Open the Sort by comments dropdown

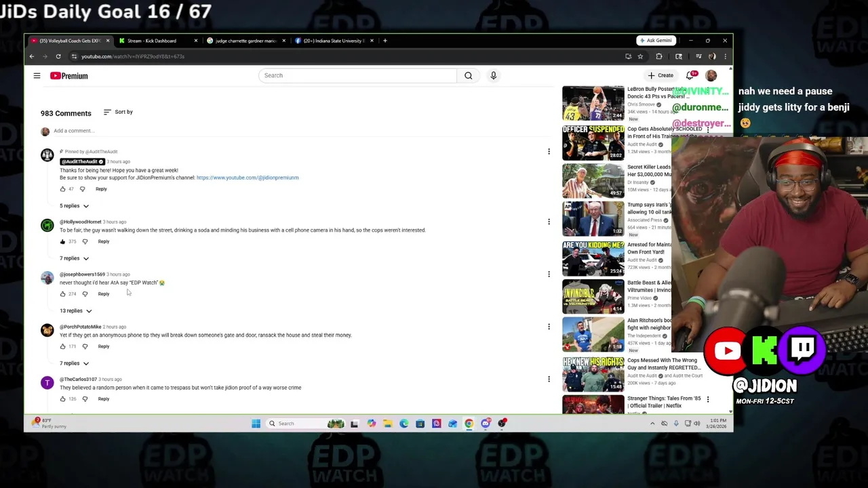click(x=118, y=112)
